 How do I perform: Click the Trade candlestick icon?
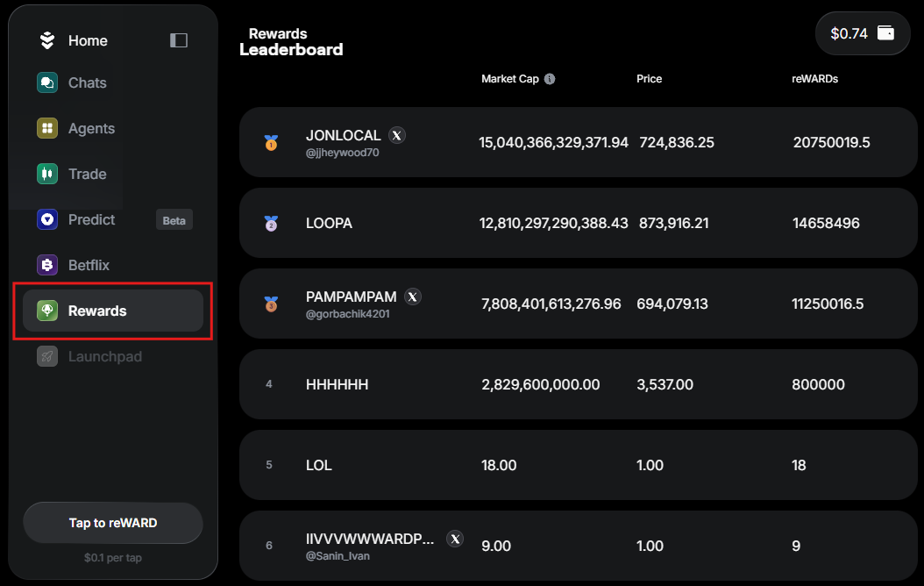tap(46, 174)
